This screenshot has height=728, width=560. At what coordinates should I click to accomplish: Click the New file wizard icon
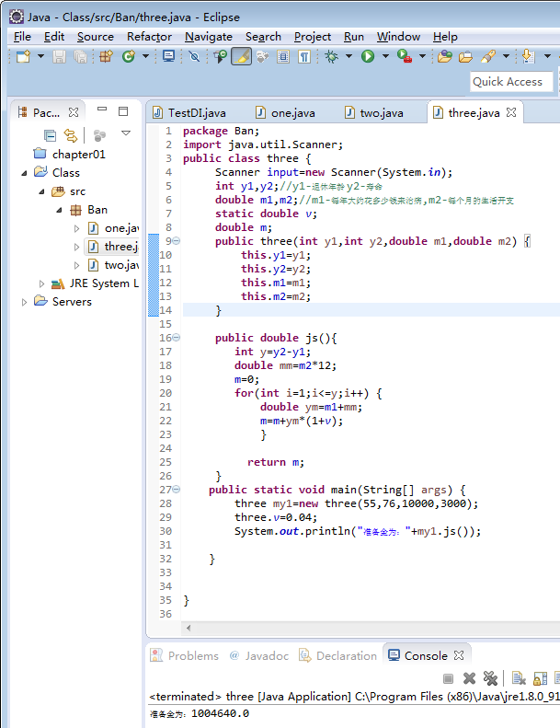23,57
